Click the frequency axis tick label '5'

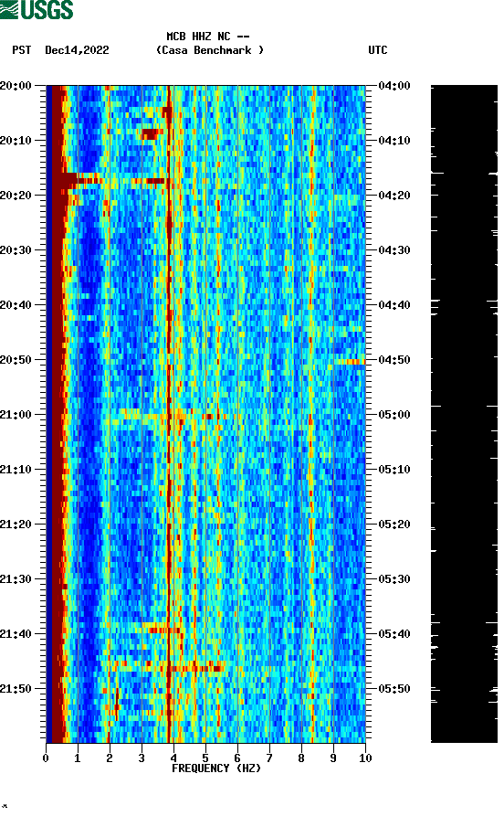click(x=205, y=758)
